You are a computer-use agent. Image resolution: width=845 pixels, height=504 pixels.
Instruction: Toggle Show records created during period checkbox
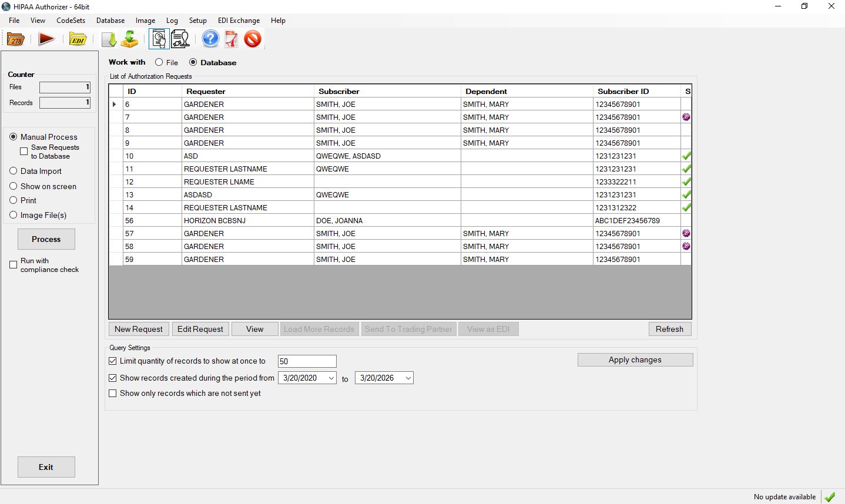click(x=113, y=378)
